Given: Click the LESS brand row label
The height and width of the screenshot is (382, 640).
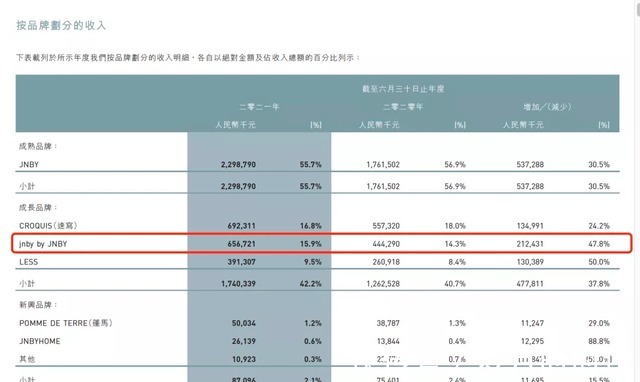Looking at the screenshot, I should click(x=29, y=262).
